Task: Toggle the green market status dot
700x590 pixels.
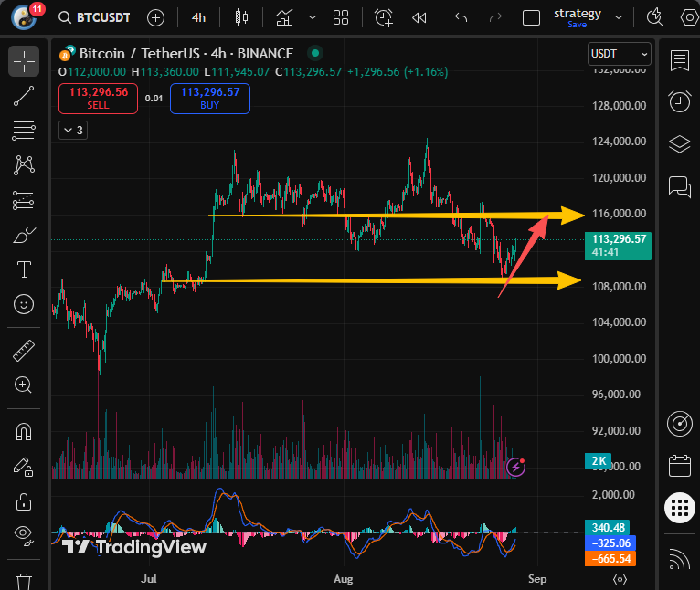Action: click(x=315, y=54)
